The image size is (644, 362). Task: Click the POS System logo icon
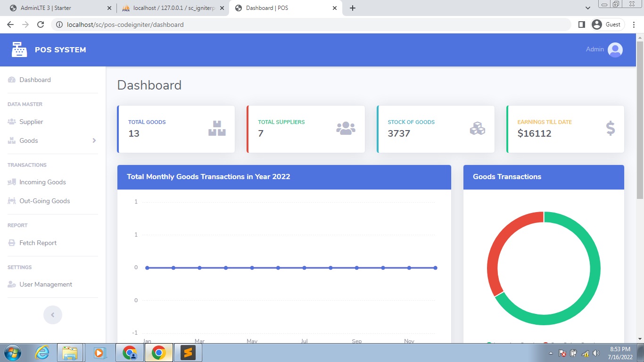click(19, 49)
